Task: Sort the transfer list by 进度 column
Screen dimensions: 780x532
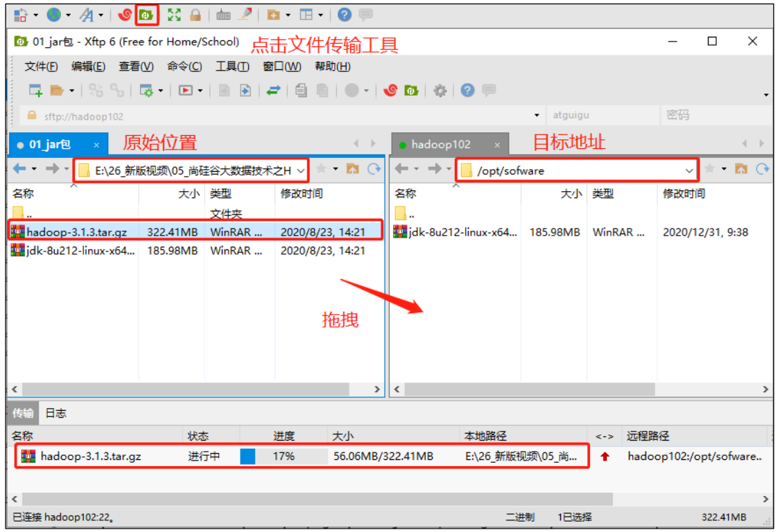Action: (x=284, y=436)
